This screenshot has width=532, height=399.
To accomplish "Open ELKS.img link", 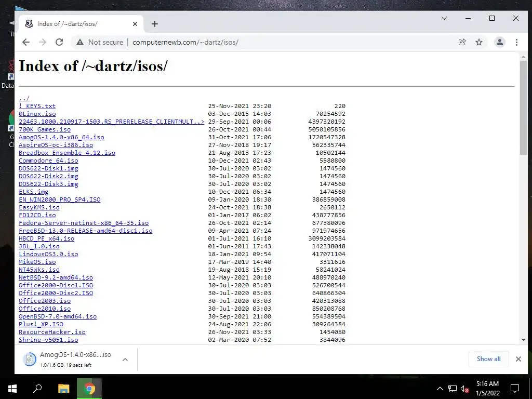I will point(33,192).
